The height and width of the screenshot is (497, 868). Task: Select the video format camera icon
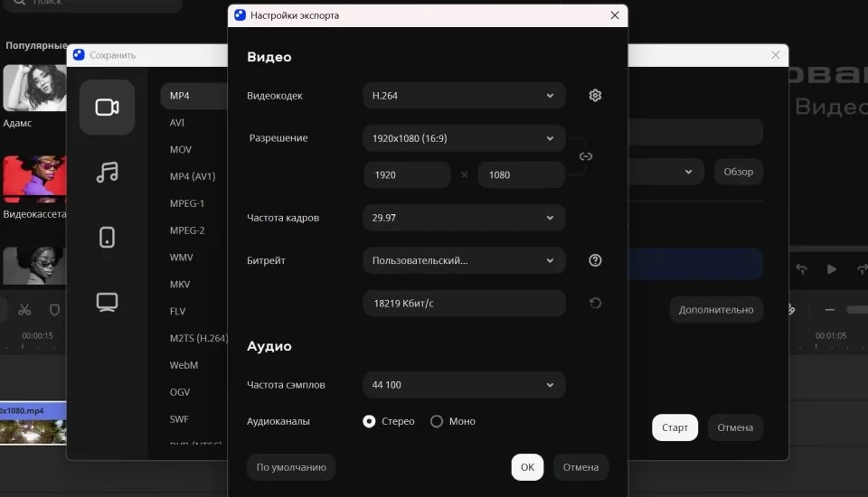click(x=107, y=108)
